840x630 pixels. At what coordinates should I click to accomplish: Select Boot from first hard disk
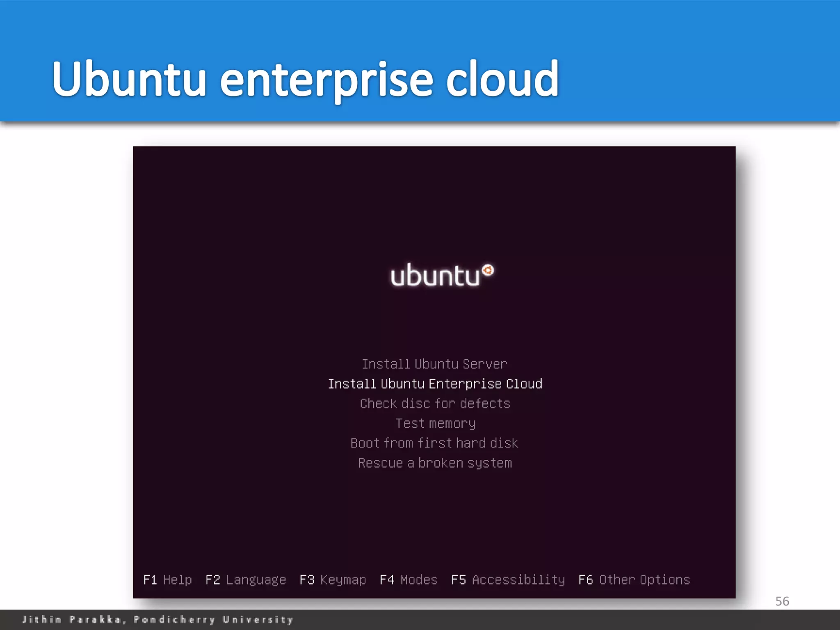434,443
